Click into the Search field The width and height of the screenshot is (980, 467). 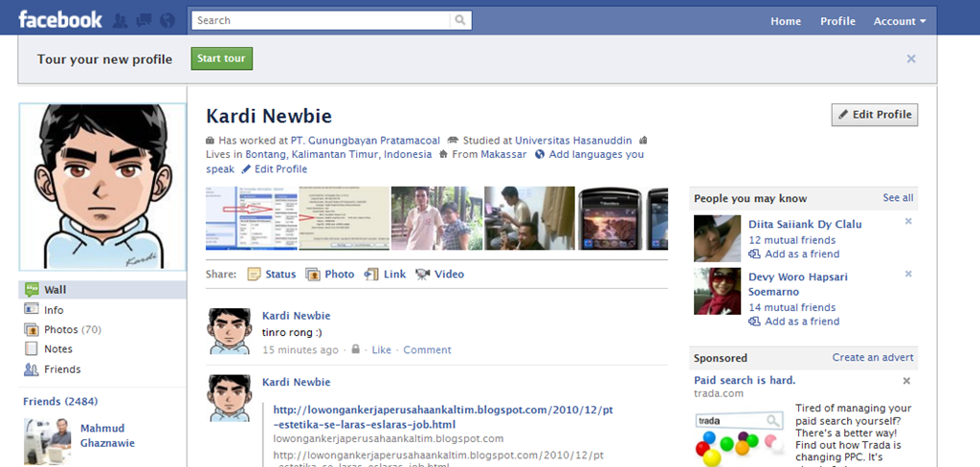tap(321, 20)
